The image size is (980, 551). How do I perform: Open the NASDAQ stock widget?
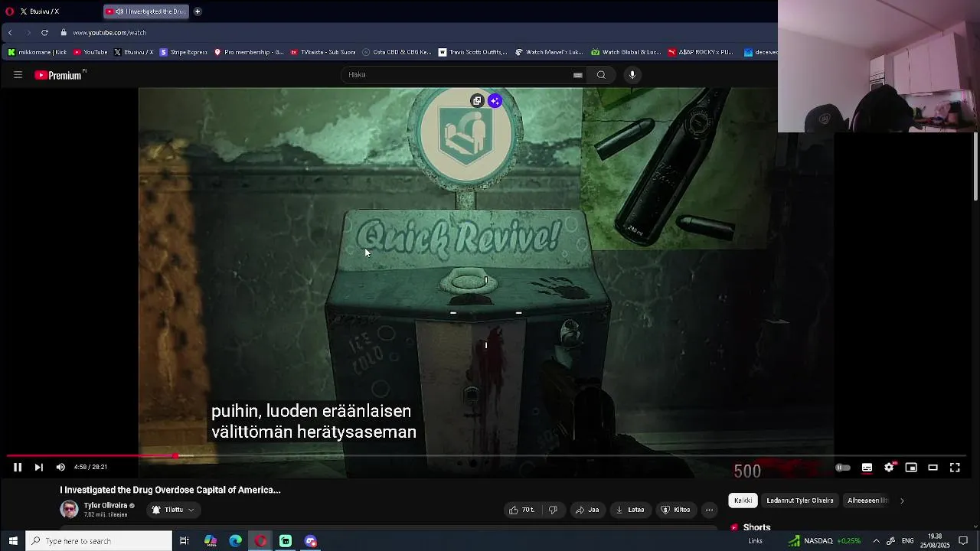[x=825, y=541]
